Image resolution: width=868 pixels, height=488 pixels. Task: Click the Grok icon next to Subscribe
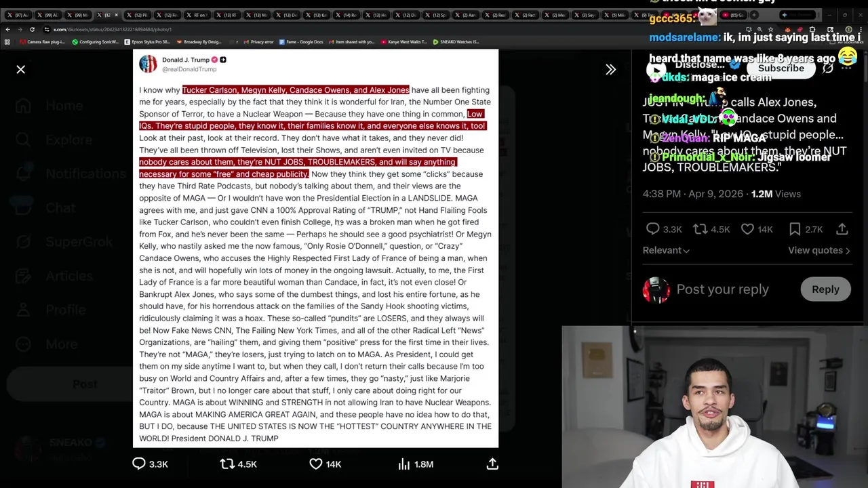[828, 68]
